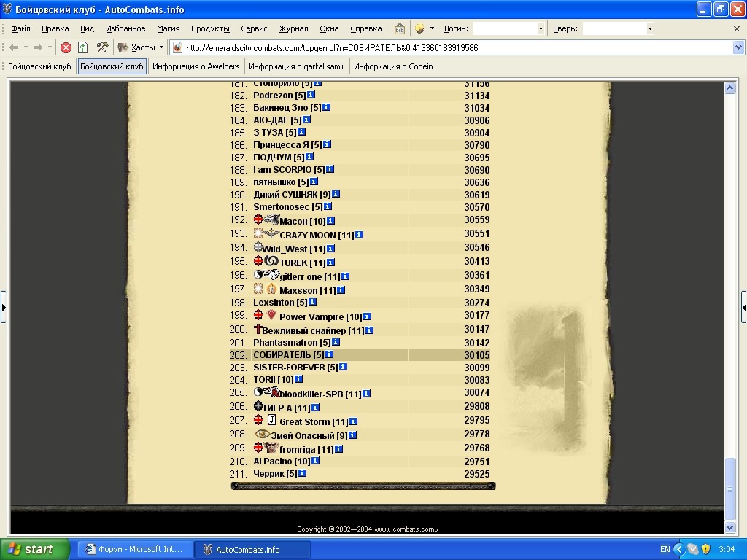Screen dimensions: 747x560
Task: Open the Smertonosec player link
Action: 281,206
